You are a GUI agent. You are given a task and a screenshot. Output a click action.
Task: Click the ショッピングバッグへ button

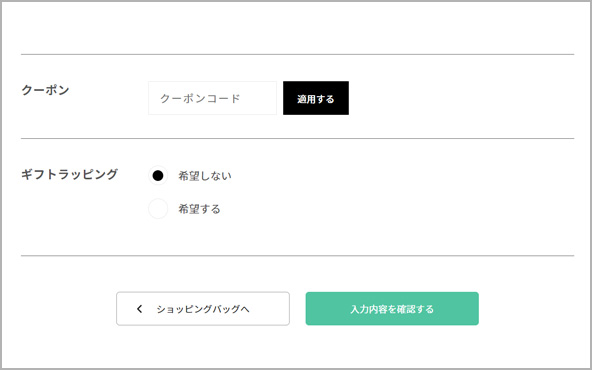click(x=203, y=308)
